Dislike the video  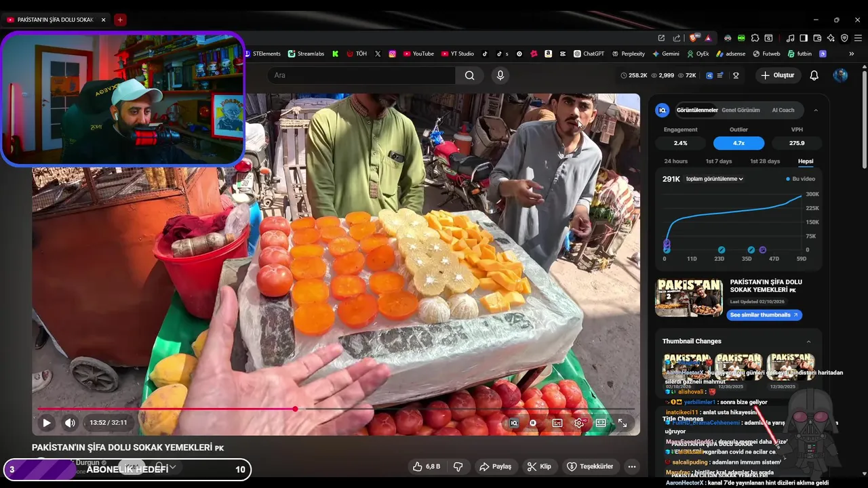coord(458,466)
